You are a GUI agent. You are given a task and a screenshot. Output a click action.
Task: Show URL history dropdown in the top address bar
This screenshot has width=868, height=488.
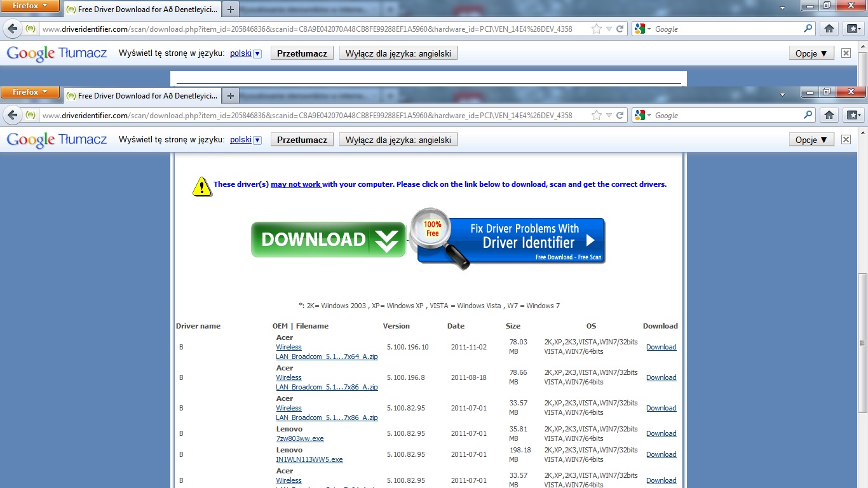[x=609, y=29]
